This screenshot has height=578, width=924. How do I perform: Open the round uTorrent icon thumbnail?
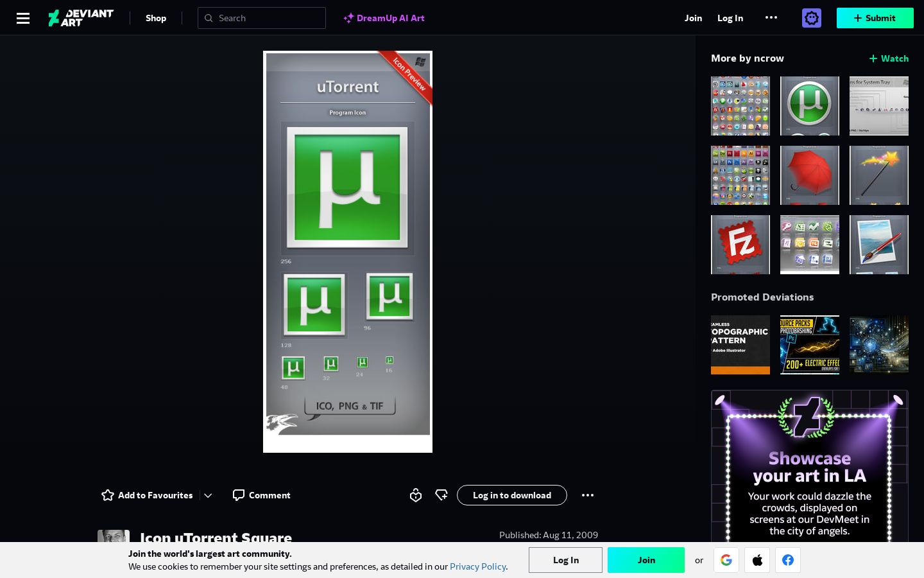click(x=810, y=106)
